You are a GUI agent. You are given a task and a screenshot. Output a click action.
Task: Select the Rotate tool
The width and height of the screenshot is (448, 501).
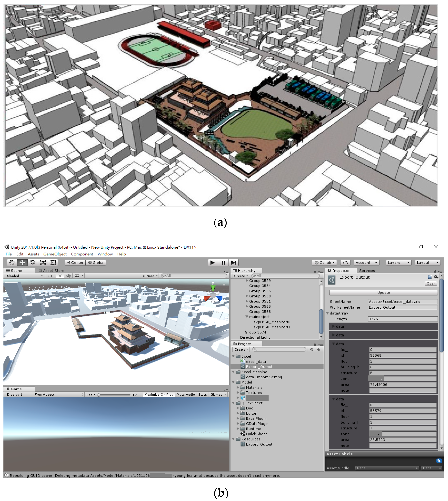(33, 263)
